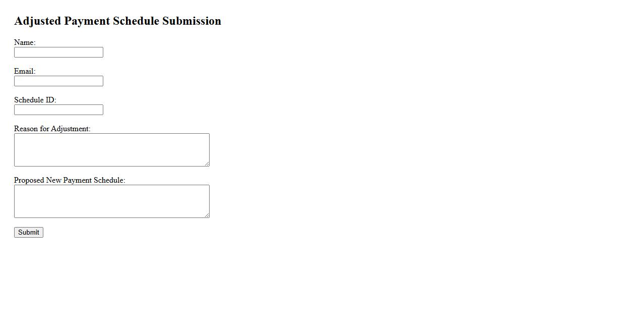Click the word "ID:" in the Schedule label
644x328 pixels.
[x=51, y=100]
